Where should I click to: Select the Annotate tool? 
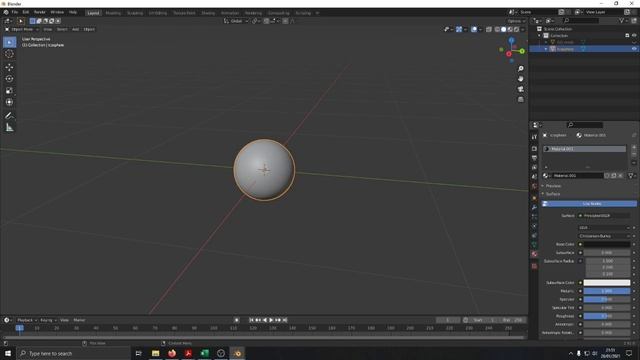coord(9,116)
